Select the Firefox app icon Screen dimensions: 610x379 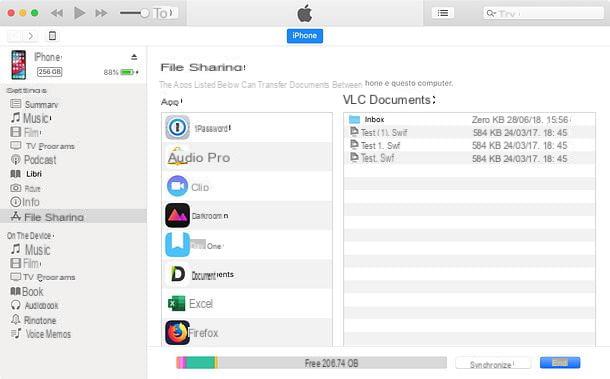[177, 333]
